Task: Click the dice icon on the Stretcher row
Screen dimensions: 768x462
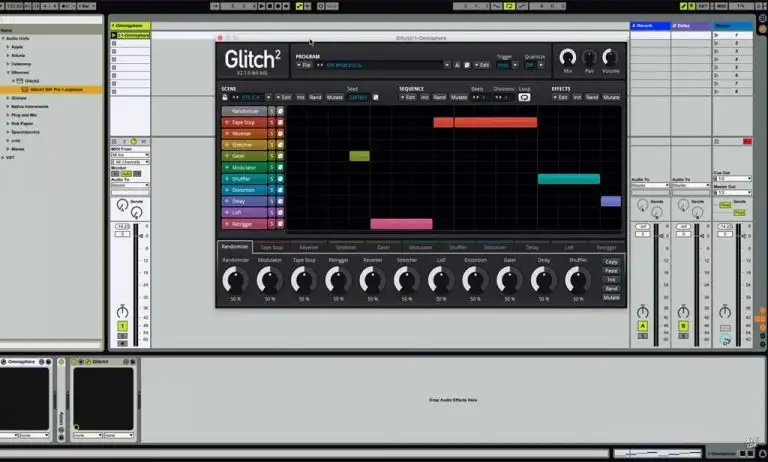Action: click(280, 145)
